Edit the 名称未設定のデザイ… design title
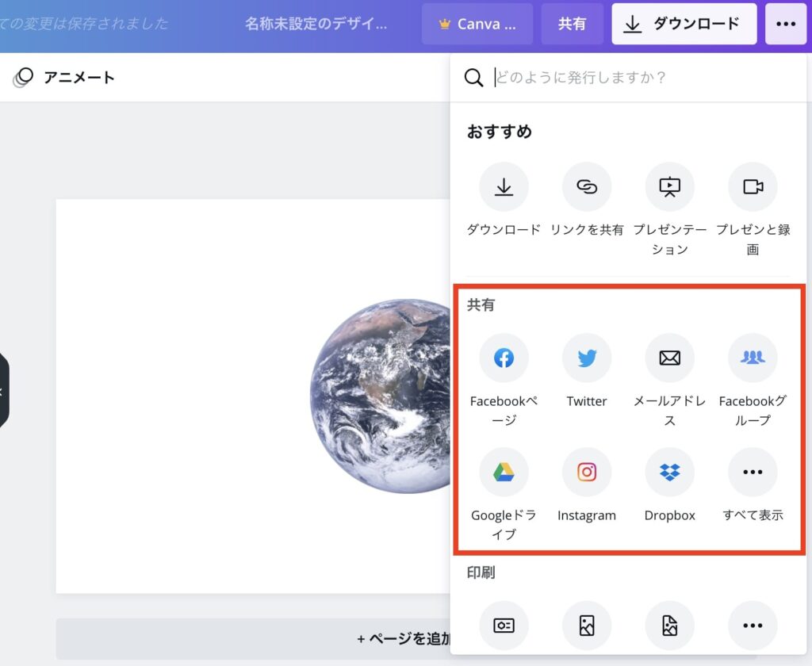 pyautogui.click(x=316, y=24)
